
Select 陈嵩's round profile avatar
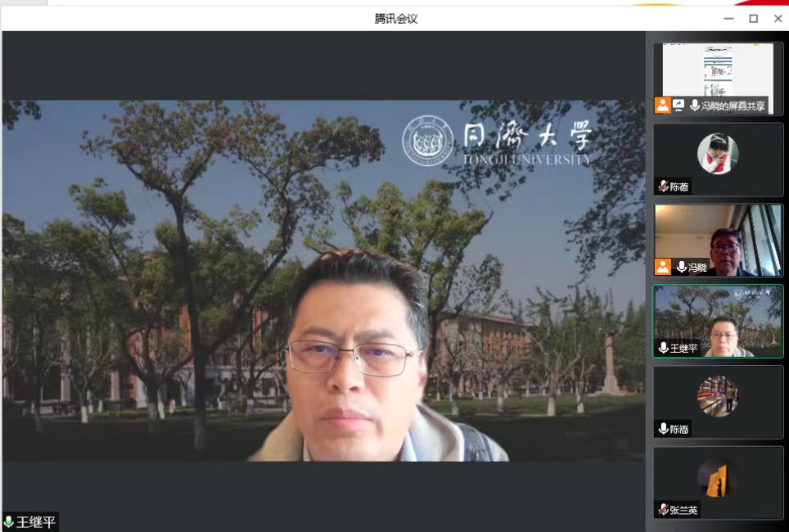[x=717, y=396]
